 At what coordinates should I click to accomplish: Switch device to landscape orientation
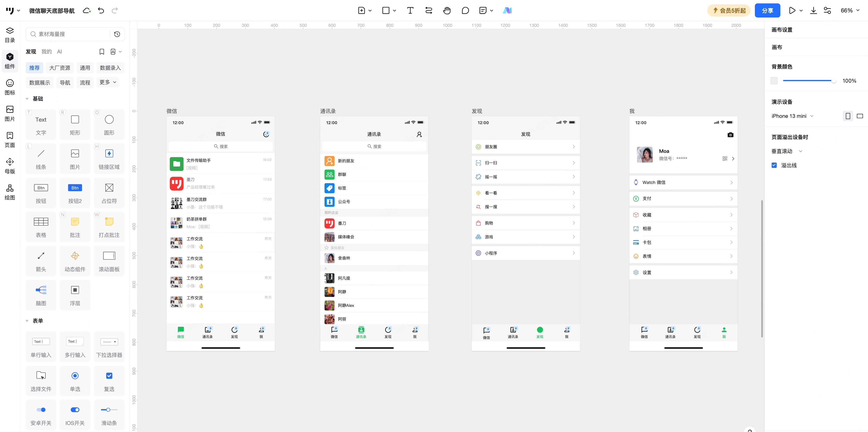(x=860, y=116)
